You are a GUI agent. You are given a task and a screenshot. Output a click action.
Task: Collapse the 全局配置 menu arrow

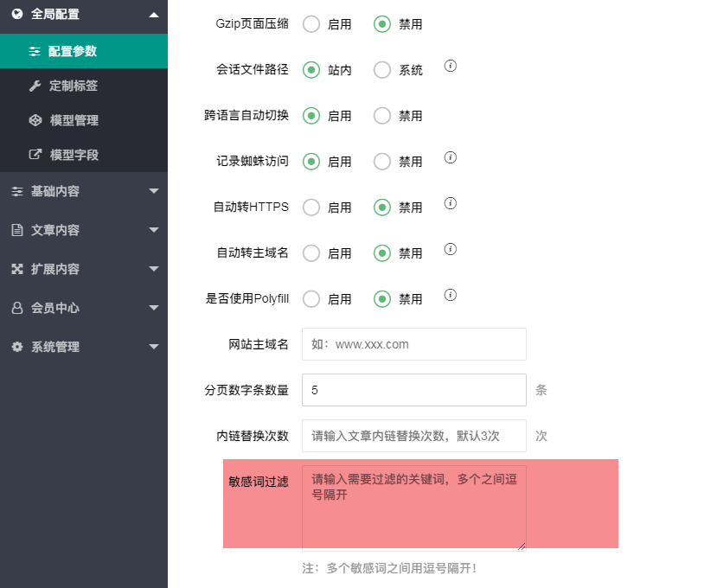pyautogui.click(x=154, y=15)
